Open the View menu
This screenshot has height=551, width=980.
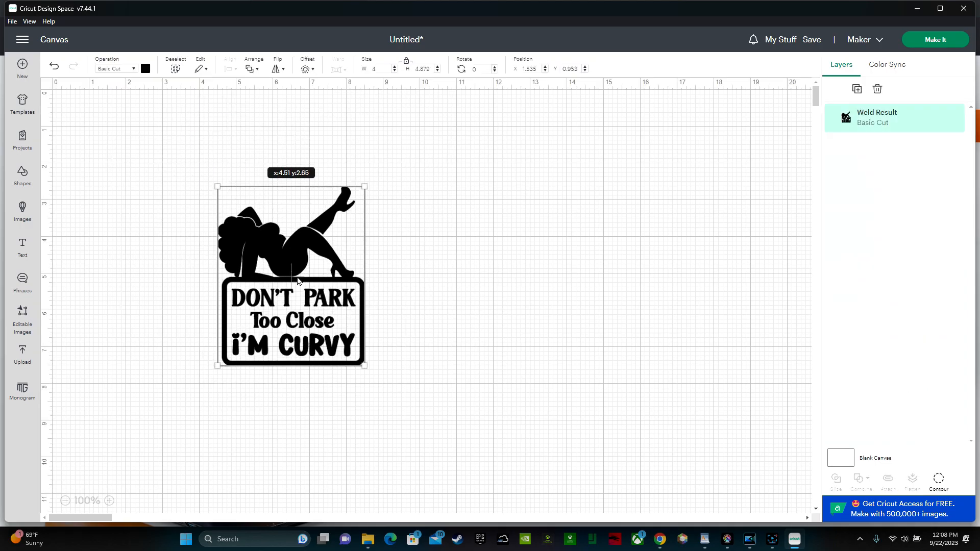point(29,21)
